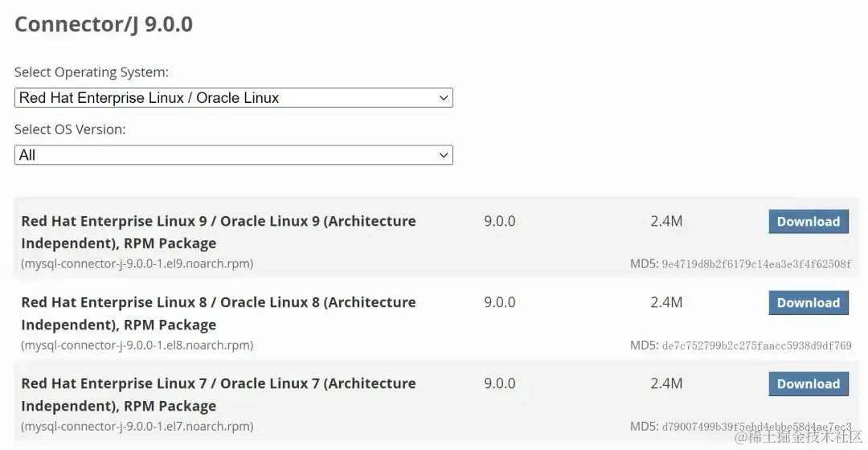Screen dimensions: 868x450
Task: Click size 2.4M in the Linux 7 row
Action: pos(666,383)
